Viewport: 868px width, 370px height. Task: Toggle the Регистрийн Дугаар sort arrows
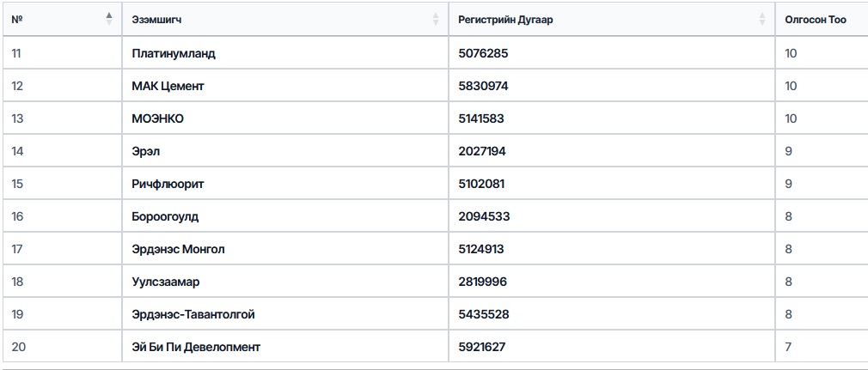[x=762, y=20]
